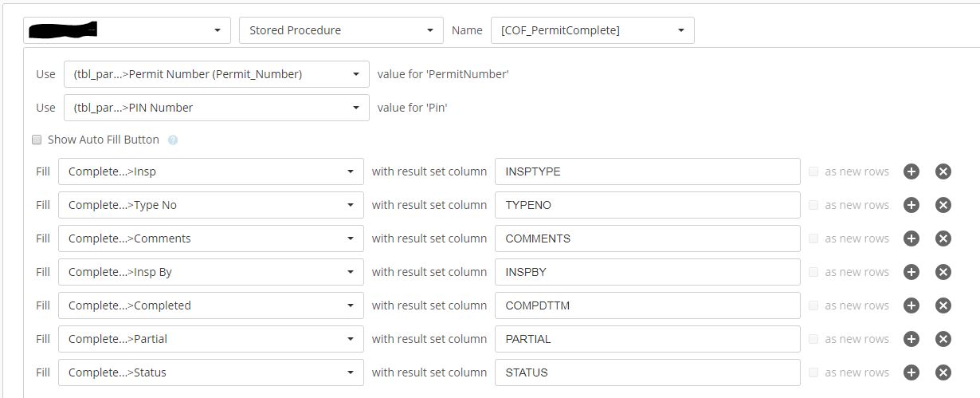Expand the [COF_PermitComplete] name dropdown
Screen dimensions: 980x398
coord(592,30)
